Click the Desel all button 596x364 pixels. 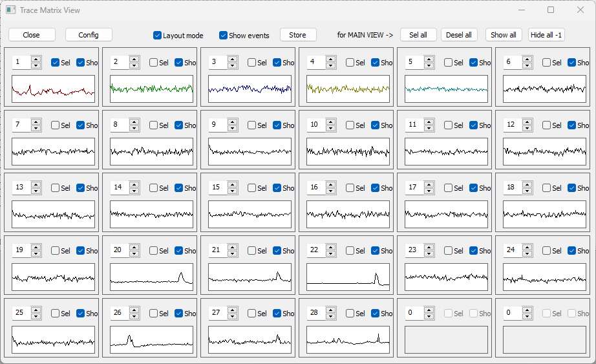[x=459, y=35]
